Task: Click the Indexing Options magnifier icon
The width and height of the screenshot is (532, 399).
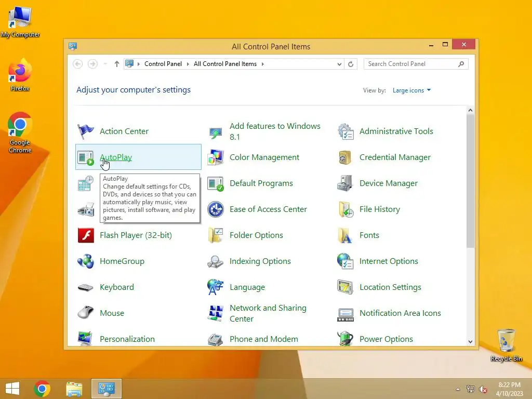Action: (x=216, y=261)
